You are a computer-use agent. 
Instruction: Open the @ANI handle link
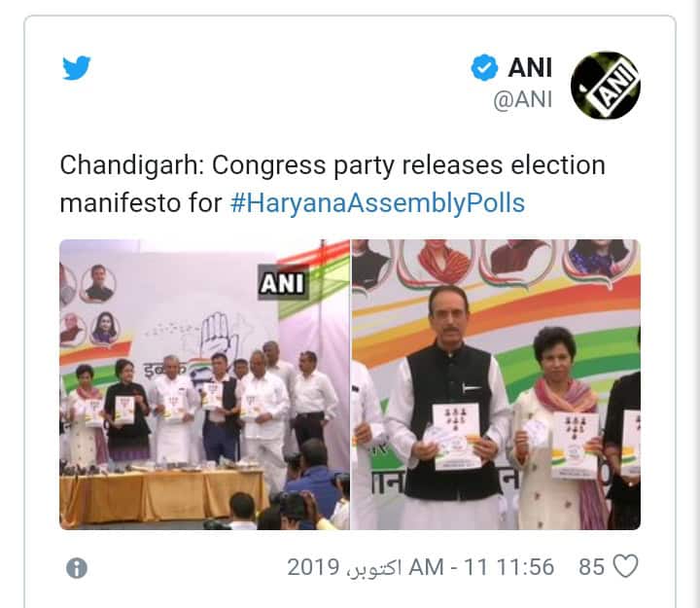click(523, 99)
